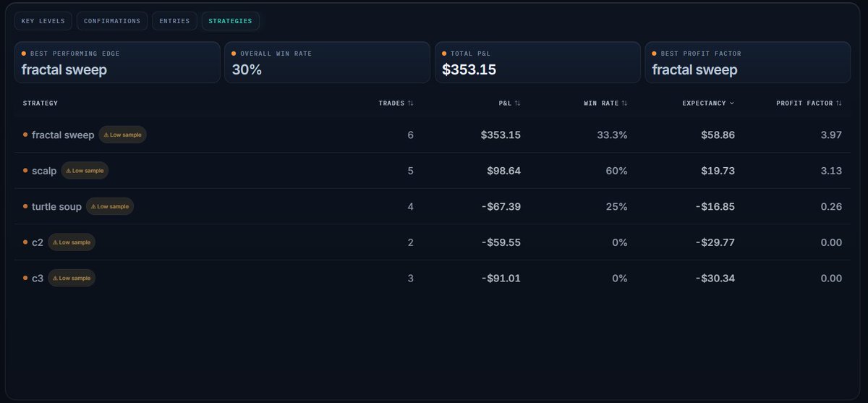Select the scalp strategy name
Screen dimensions: 868x403
44,171
